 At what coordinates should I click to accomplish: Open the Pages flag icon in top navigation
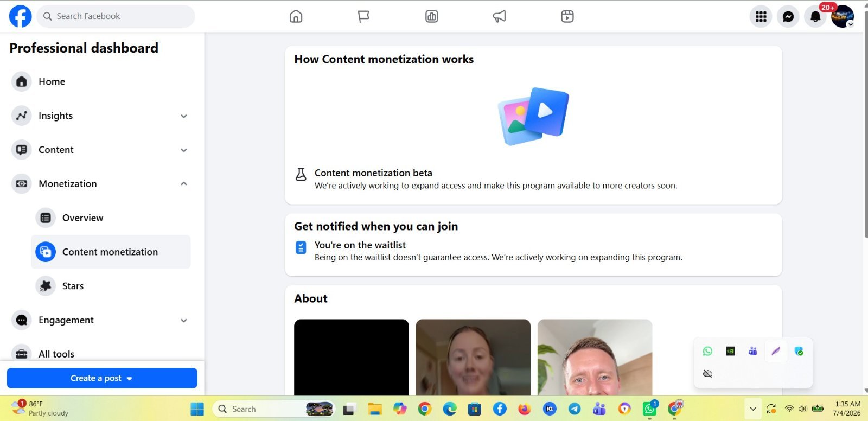pos(363,16)
